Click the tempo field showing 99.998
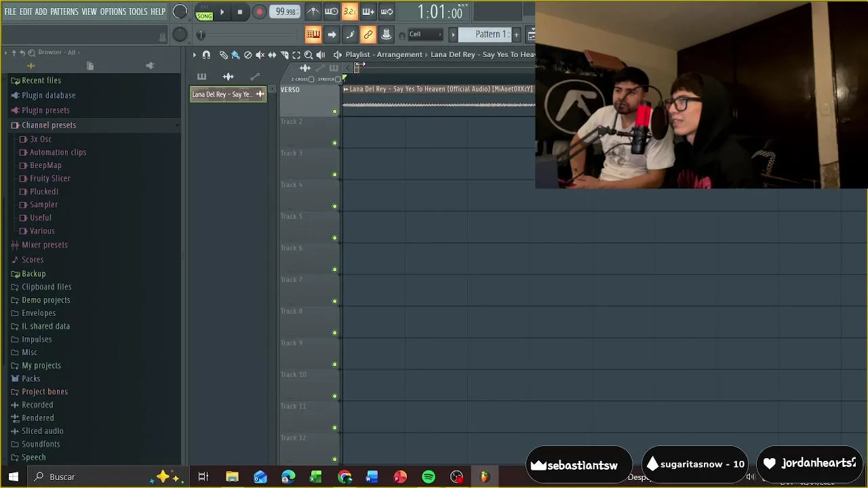868x488 pixels. (285, 12)
